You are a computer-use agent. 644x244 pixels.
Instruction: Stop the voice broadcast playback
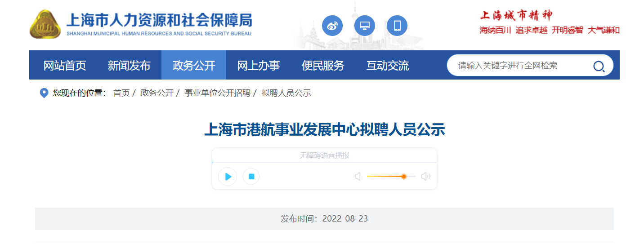(251, 177)
